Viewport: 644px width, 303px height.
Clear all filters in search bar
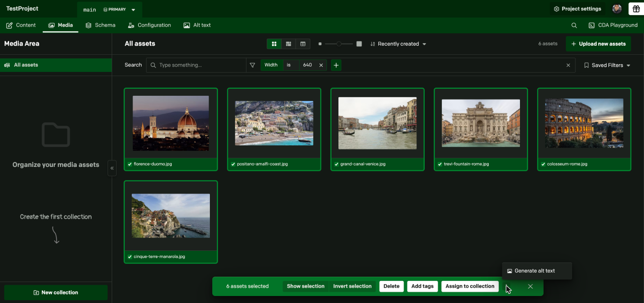pos(568,65)
